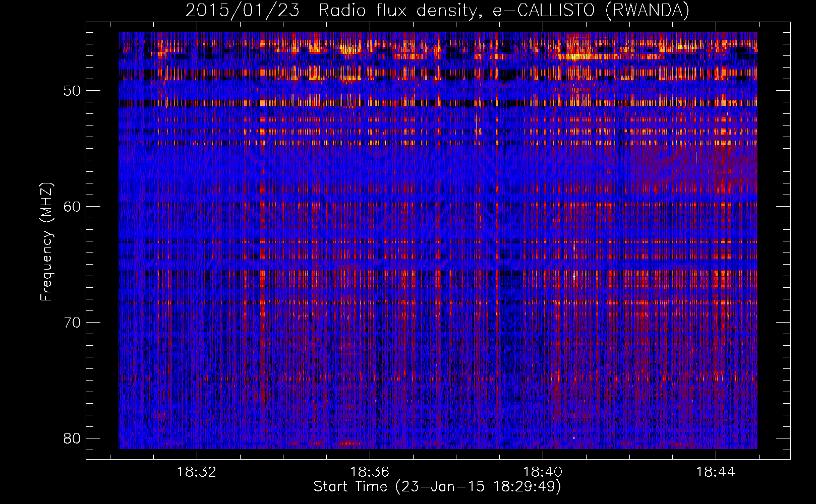Click the 18:44 time tick label
Image resolution: width=816 pixels, height=504 pixels.
point(716,472)
